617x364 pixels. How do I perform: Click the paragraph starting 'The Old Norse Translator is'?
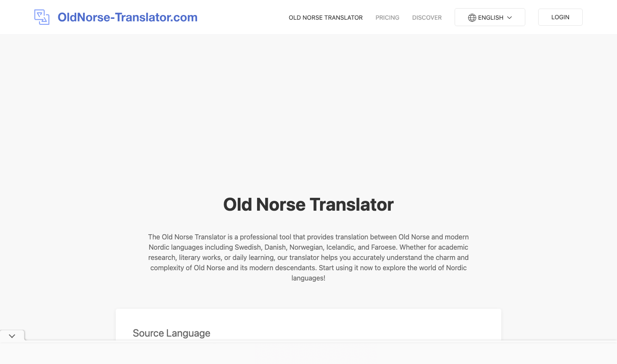tap(308, 257)
